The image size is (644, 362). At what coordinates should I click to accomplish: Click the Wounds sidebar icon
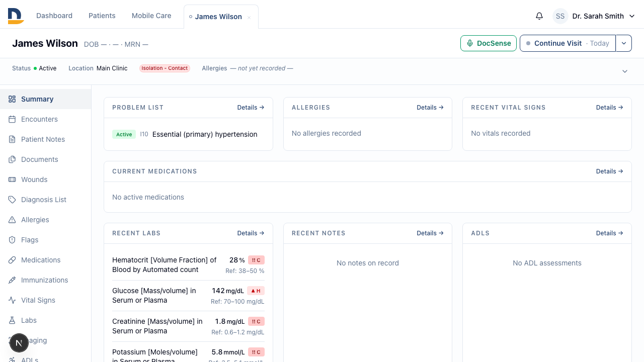pyautogui.click(x=12, y=179)
